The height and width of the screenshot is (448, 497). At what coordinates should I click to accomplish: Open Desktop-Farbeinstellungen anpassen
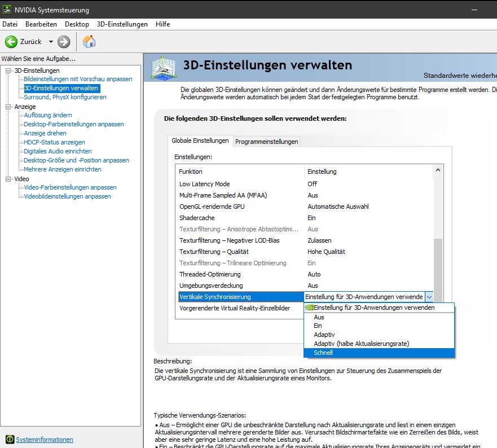[74, 124]
